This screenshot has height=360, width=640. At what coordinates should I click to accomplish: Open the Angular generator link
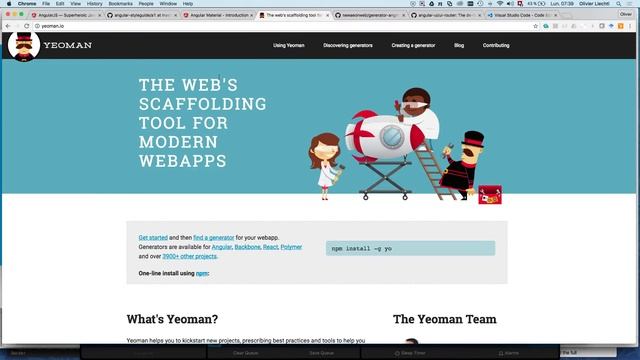pos(222,247)
